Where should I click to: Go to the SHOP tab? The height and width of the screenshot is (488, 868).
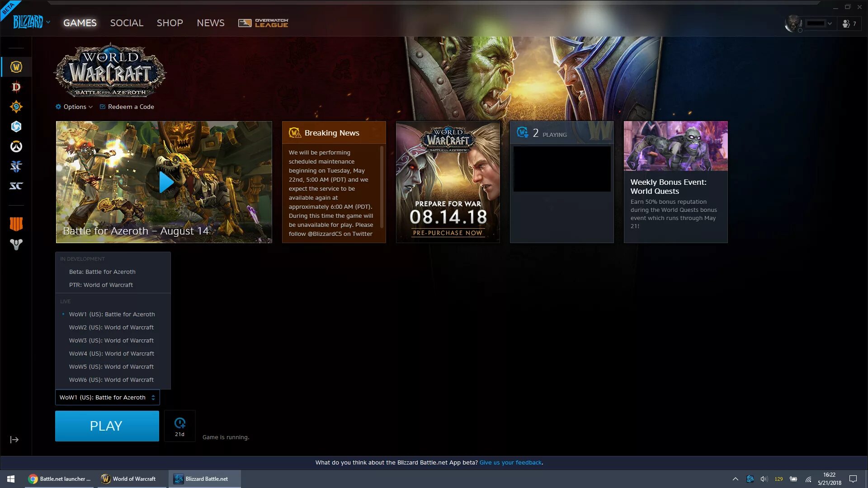170,23
